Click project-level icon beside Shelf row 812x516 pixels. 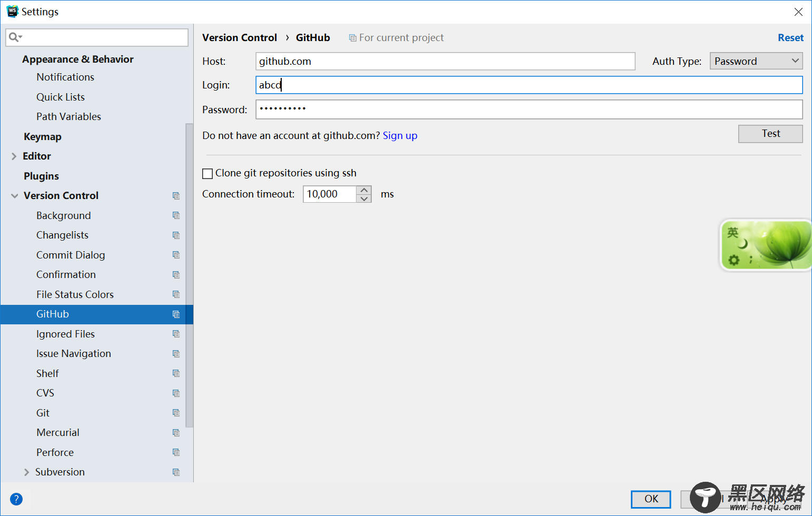click(x=176, y=373)
